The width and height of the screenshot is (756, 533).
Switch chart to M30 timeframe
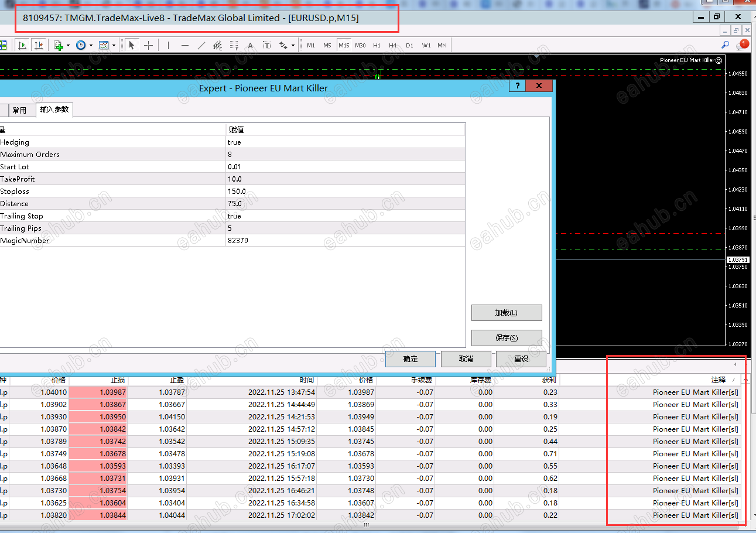(x=360, y=45)
